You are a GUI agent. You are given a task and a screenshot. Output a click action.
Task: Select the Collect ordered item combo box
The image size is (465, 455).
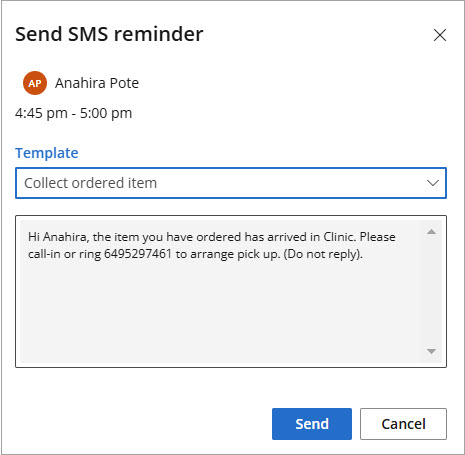[x=231, y=183]
